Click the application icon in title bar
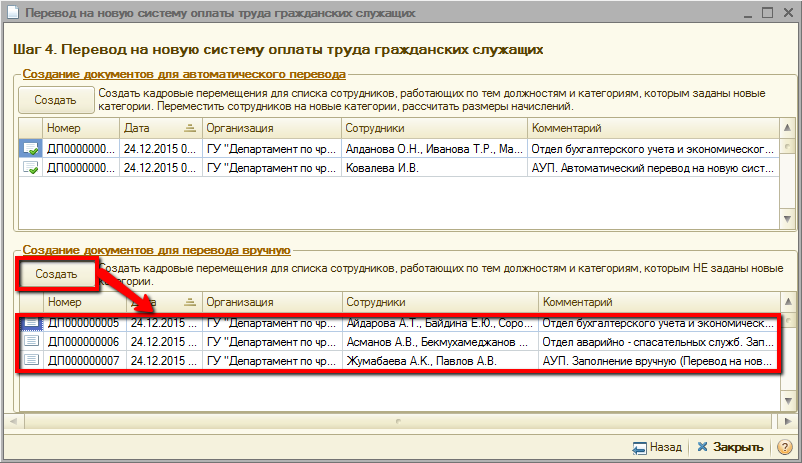The image size is (802, 463). point(12,14)
